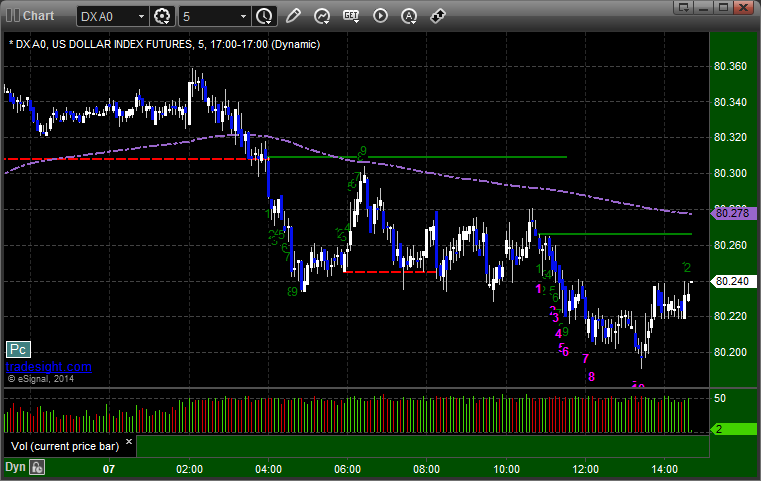Click the 07 date label on axis
Screen dimensions: 761x481
coord(109,469)
